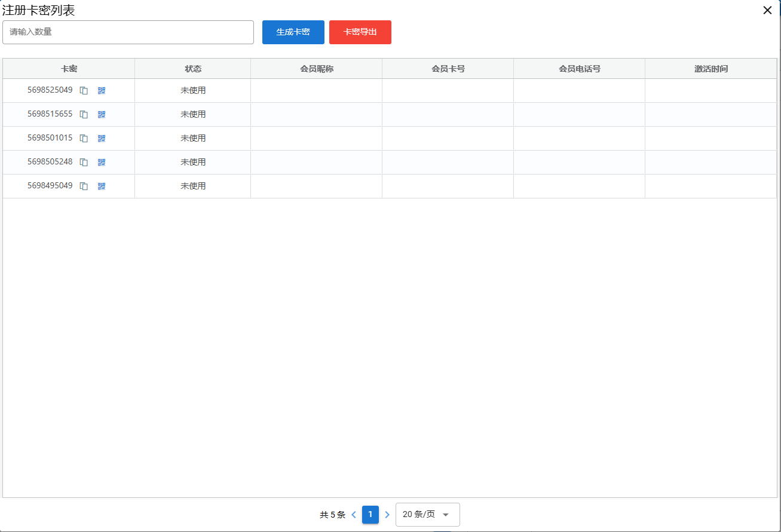Show QR code for 5698505248

(x=102, y=163)
